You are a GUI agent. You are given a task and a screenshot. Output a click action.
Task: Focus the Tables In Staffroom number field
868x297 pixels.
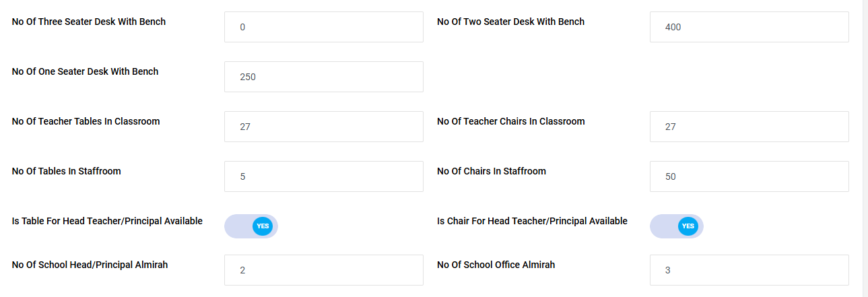click(323, 176)
